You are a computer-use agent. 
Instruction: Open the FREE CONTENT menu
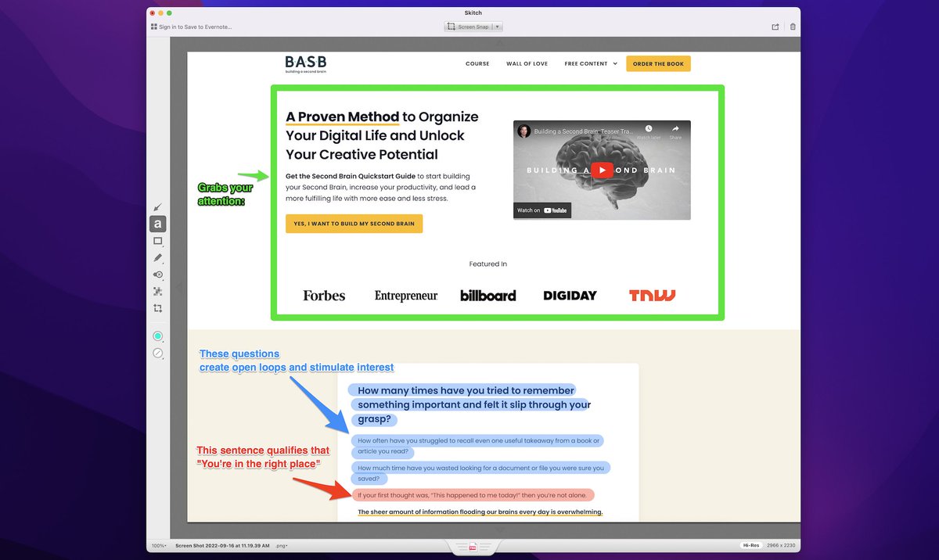coord(591,64)
